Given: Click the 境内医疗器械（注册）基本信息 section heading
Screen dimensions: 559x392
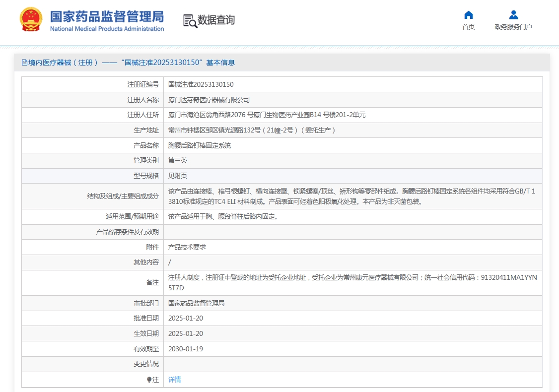Looking at the screenshot, I should (131, 63).
